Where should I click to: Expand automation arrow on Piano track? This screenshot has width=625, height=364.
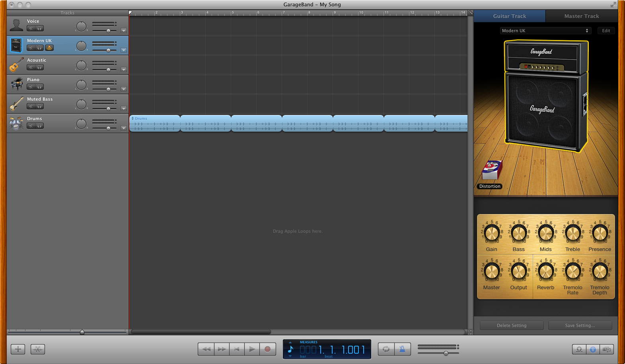click(x=124, y=89)
